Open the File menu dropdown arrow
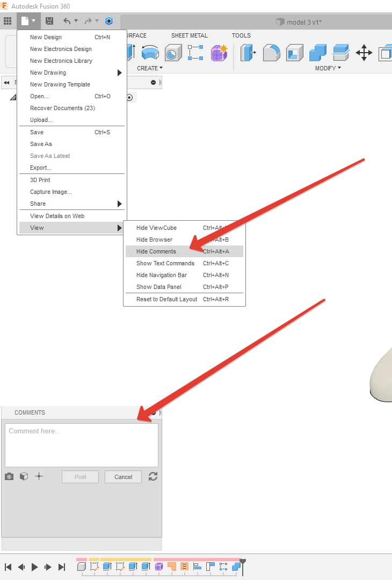 coord(34,21)
